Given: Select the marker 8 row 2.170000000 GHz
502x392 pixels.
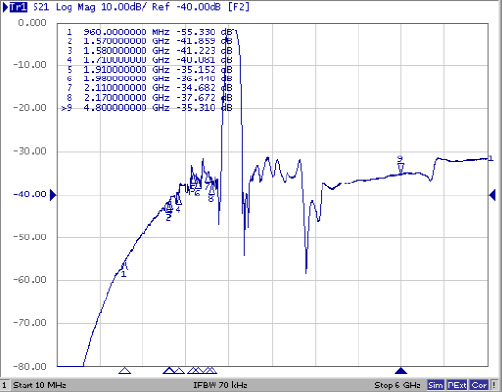Looking at the screenshot, I should (149, 98).
